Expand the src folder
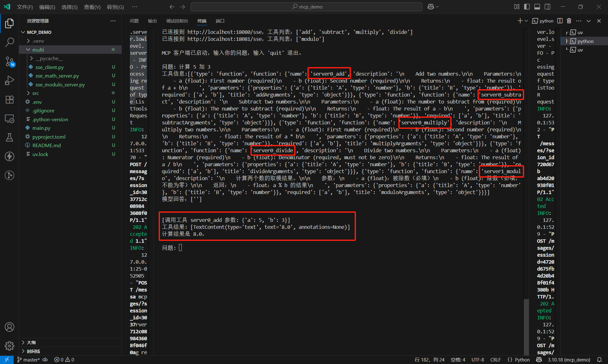The image size is (608, 364). [x=70, y=93]
